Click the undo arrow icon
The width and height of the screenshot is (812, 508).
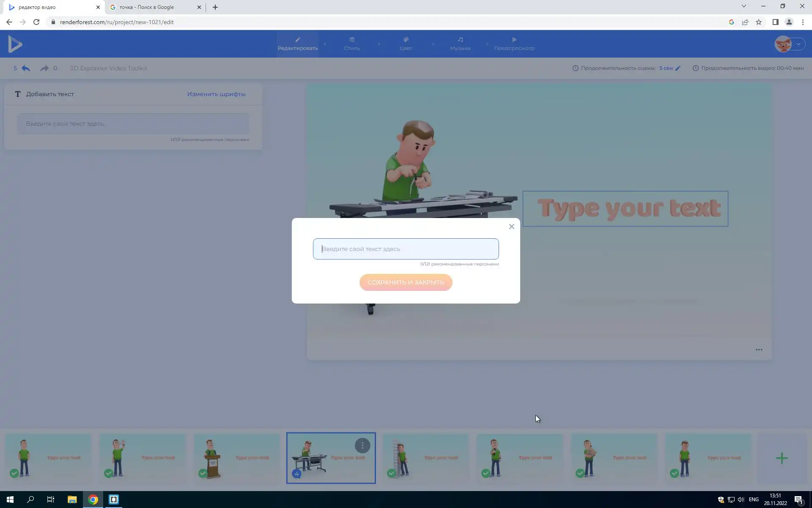point(26,68)
